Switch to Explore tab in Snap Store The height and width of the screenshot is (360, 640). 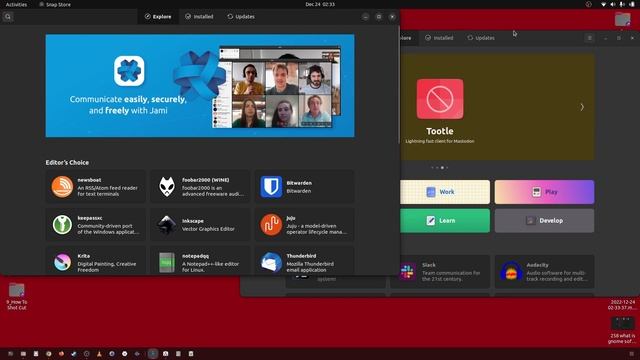click(158, 17)
